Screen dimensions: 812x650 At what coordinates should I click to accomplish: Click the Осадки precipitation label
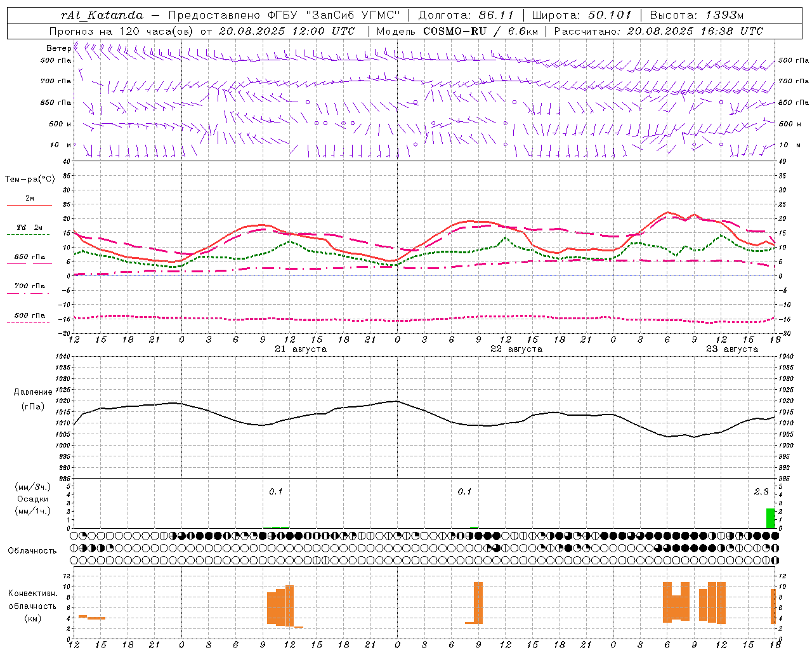33,500
